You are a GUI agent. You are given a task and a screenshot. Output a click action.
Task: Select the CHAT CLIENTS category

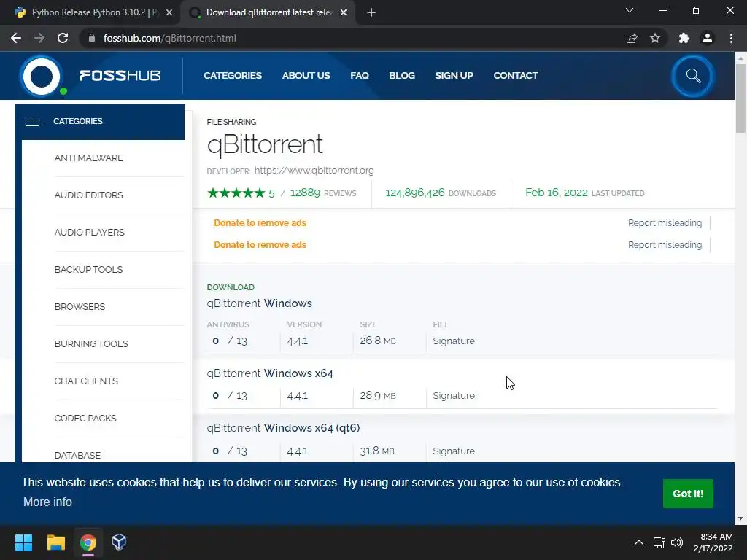point(86,381)
